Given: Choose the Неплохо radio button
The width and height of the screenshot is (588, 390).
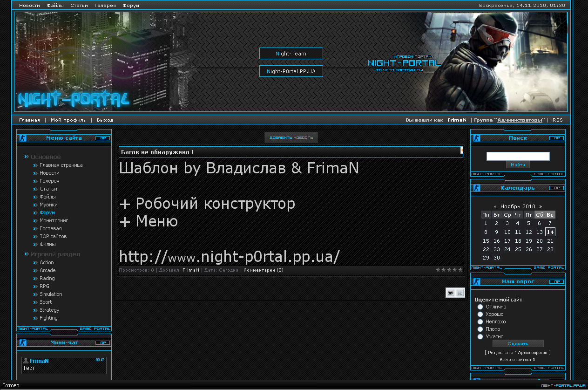Looking at the screenshot, I should tap(480, 322).
